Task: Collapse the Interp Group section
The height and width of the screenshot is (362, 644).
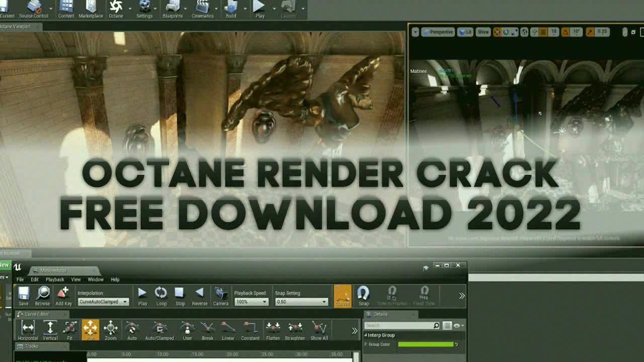Action: pos(366,335)
